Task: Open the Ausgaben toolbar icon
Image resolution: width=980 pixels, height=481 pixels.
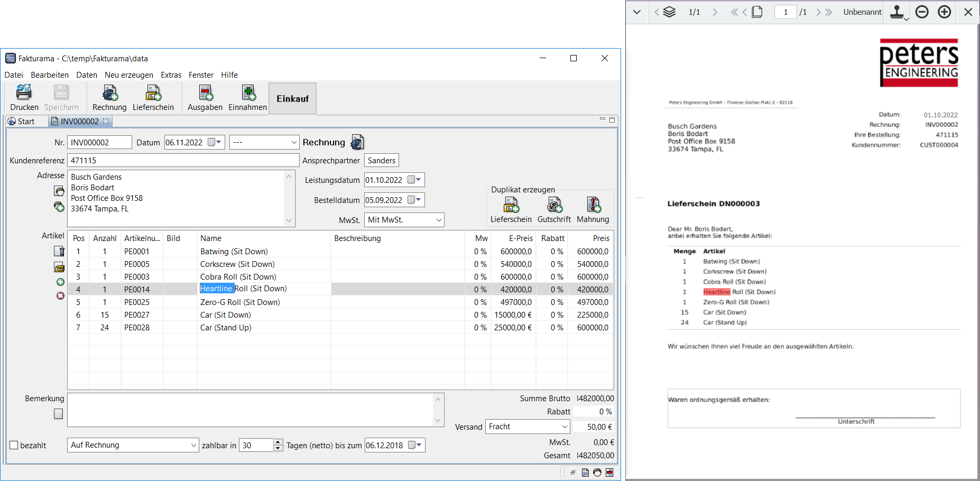Action: pos(205,94)
